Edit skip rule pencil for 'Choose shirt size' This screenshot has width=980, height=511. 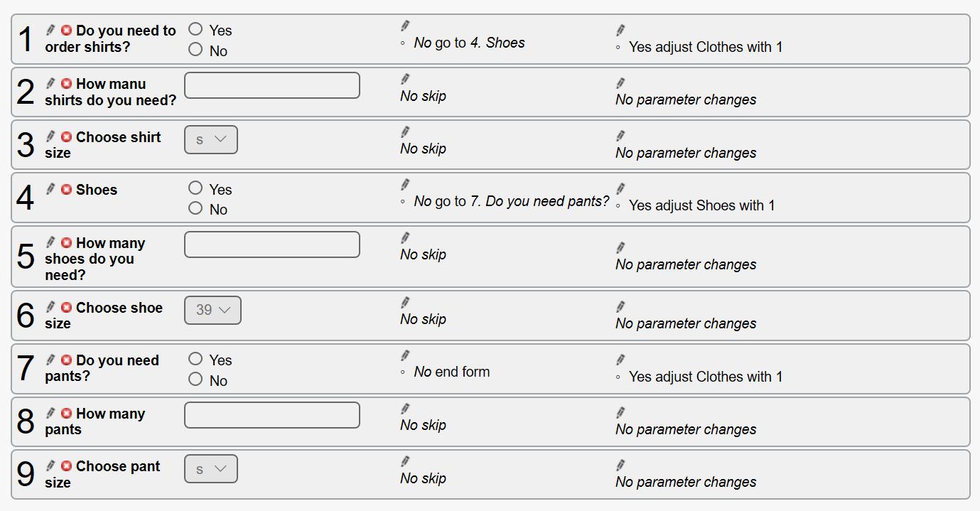[405, 131]
